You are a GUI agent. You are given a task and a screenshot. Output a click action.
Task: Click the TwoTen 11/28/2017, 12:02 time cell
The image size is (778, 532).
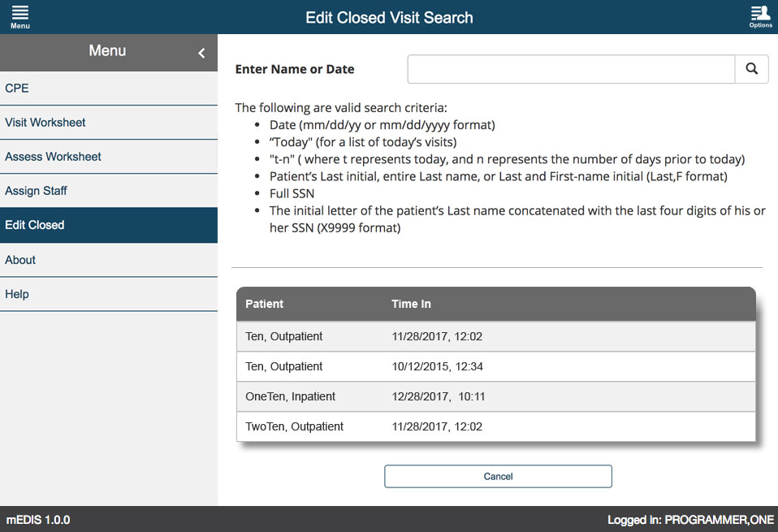(x=437, y=426)
